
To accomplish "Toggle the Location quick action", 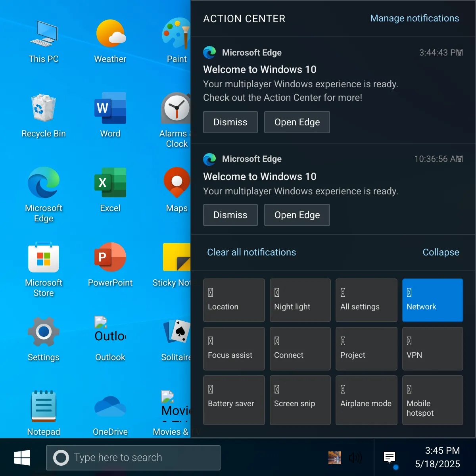I will (x=234, y=300).
